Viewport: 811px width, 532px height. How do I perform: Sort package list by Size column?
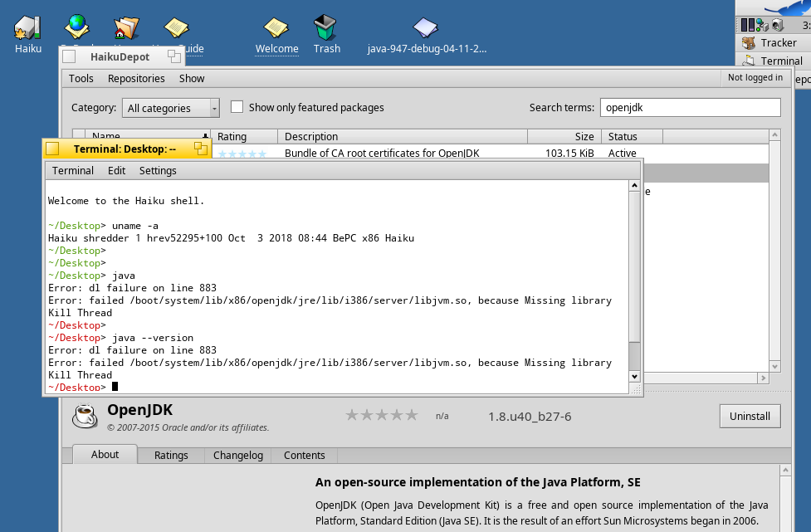point(564,136)
